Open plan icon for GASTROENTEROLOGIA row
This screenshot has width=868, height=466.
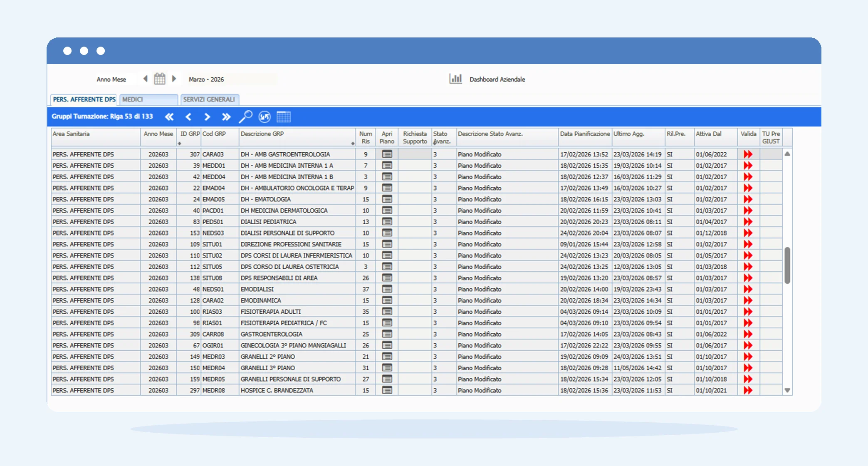(x=387, y=334)
